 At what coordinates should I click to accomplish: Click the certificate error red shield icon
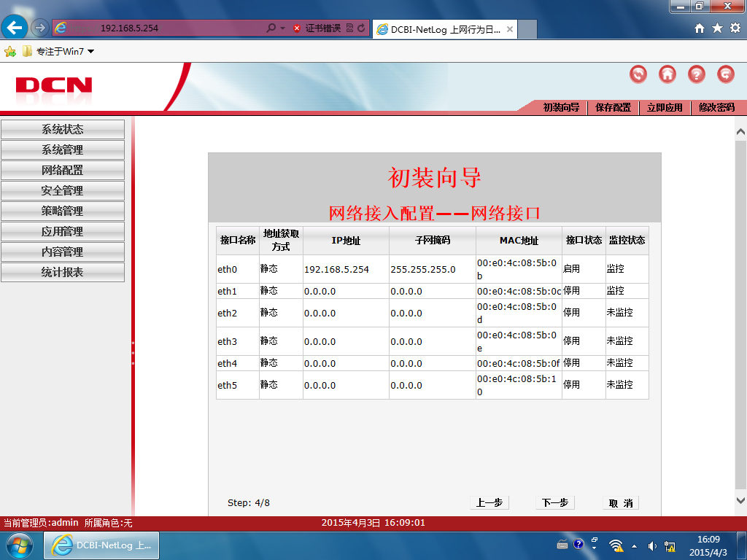(297, 28)
